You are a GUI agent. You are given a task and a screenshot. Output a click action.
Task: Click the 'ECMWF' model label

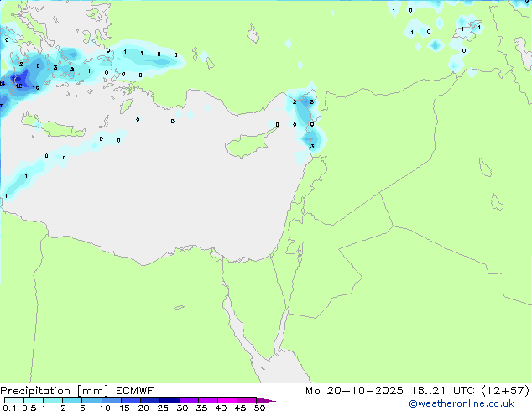point(135,391)
